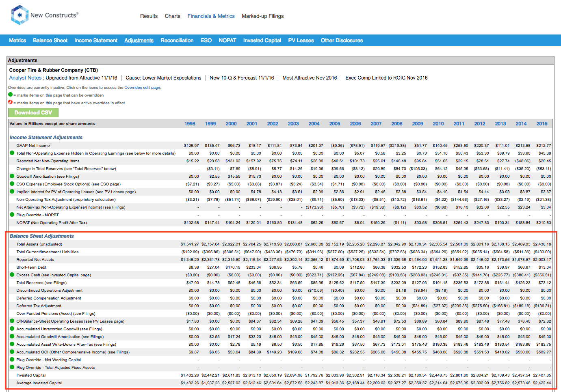Open the Results top navigation item
Screen dimensions: 561x392
click(149, 16)
